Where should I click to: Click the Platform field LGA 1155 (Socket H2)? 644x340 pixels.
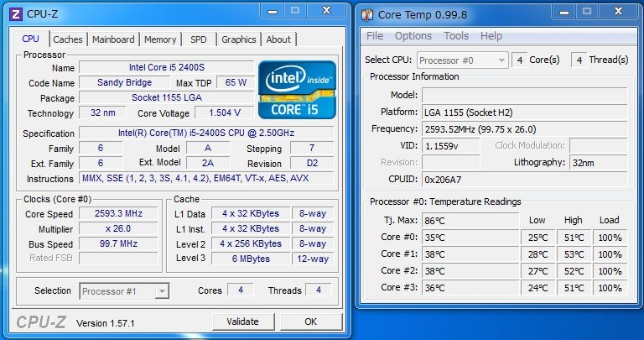(x=524, y=112)
